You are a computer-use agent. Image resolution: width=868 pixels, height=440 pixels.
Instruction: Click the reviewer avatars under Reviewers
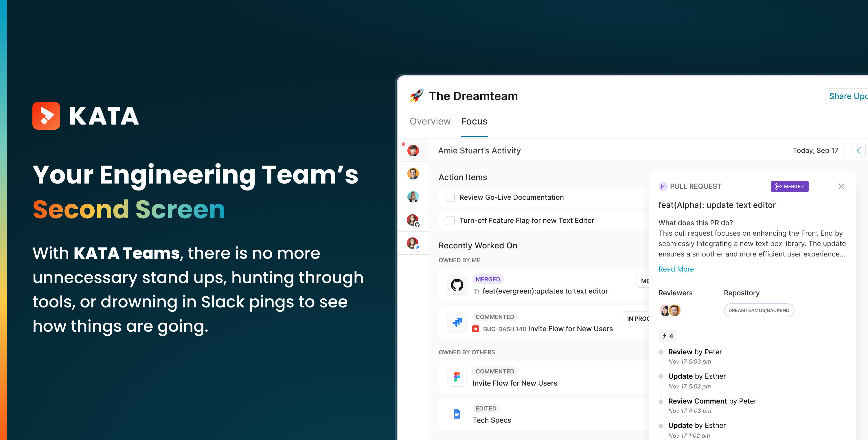click(x=670, y=310)
